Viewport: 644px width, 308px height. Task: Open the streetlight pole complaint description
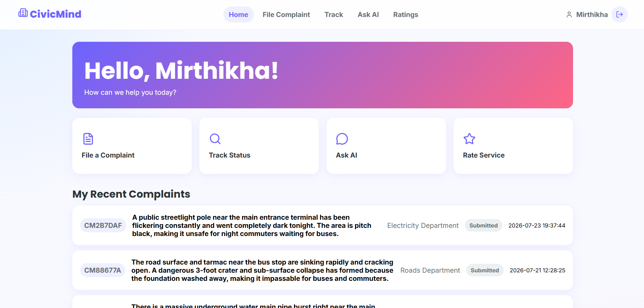tap(252, 225)
